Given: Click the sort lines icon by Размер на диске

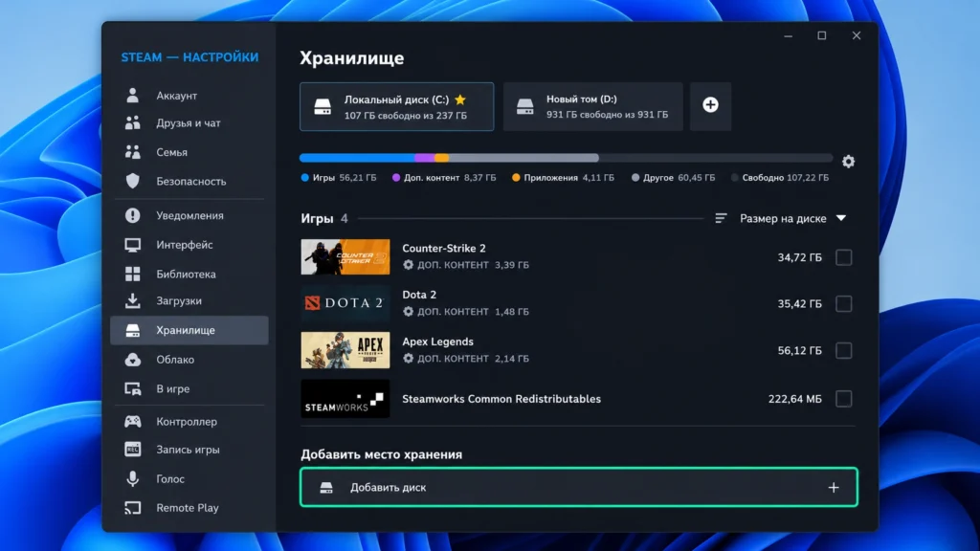Looking at the screenshot, I should [x=721, y=218].
